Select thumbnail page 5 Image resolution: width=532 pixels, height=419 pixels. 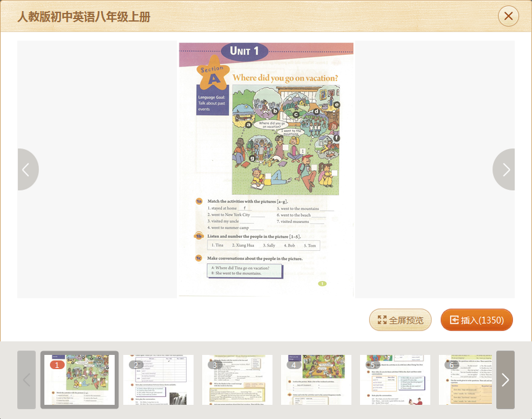tap(395, 380)
